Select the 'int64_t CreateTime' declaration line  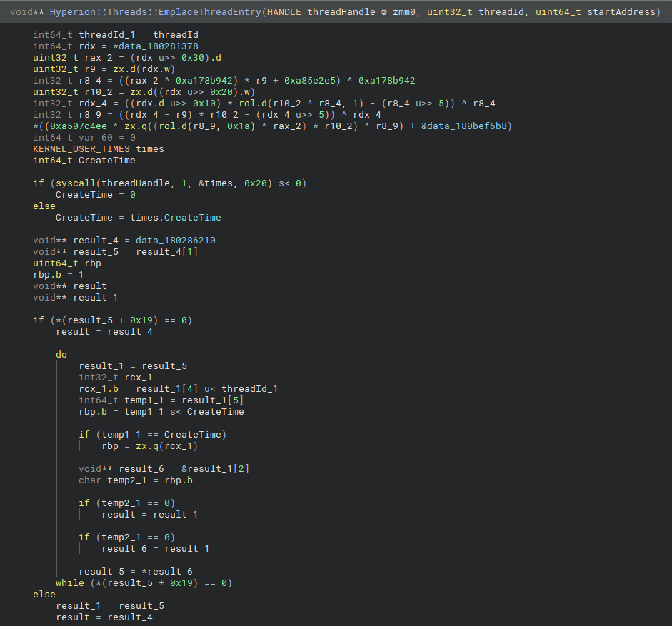tap(84, 161)
